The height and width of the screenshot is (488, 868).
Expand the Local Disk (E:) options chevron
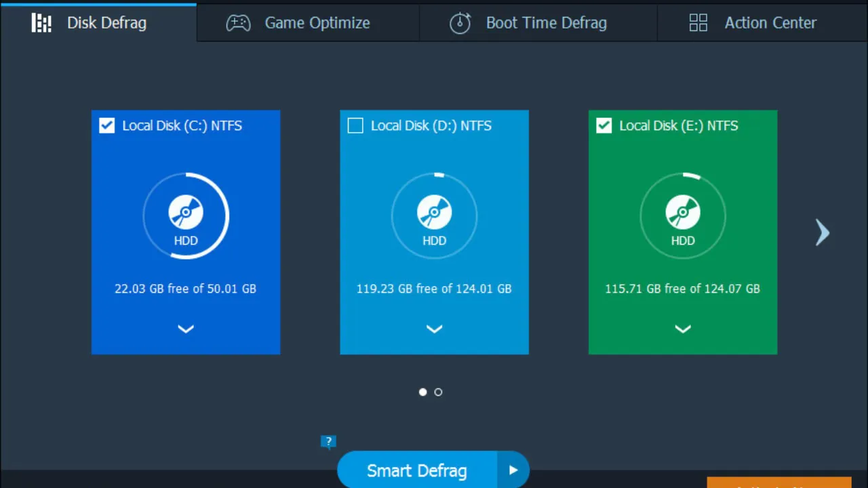tap(683, 329)
